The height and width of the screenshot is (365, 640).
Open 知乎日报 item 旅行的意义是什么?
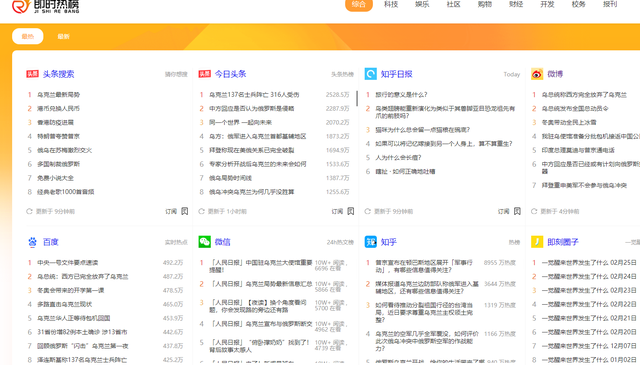click(x=401, y=95)
